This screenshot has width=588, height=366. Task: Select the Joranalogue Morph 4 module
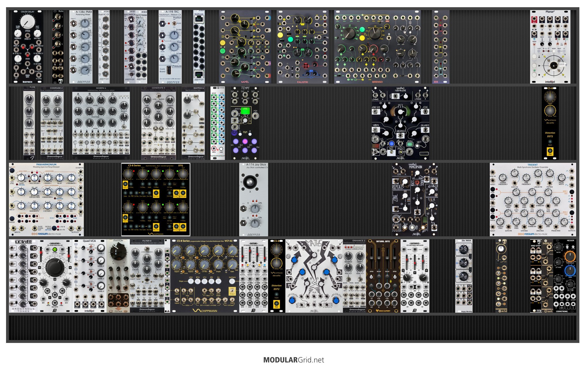(101, 123)
